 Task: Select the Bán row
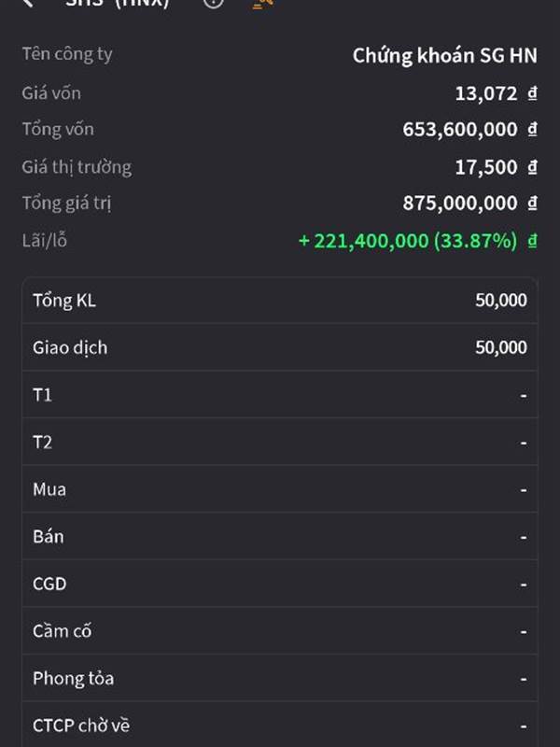[x=280, y=536]
